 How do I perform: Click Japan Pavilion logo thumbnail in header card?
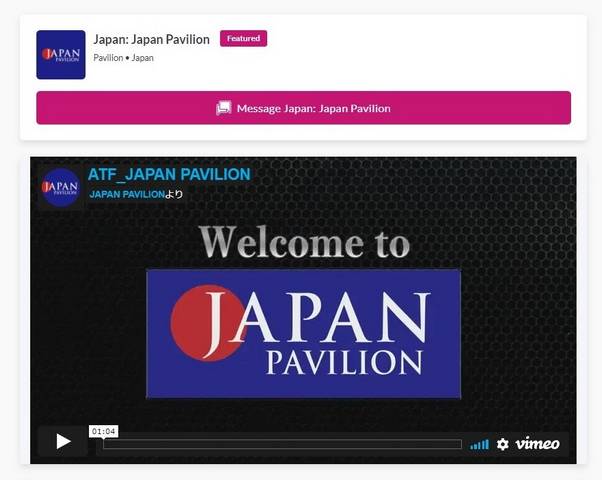pos(61,55)
